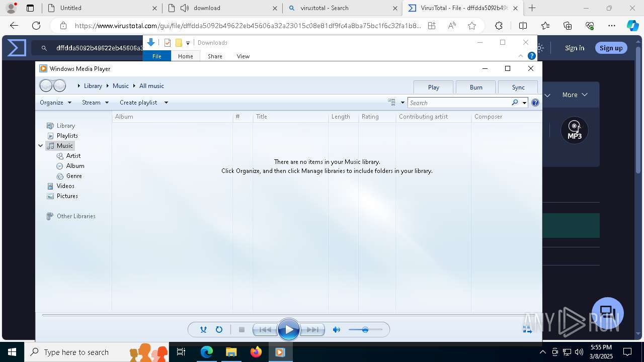Collapse the Downloads window ribbon chevron
644x362 pixels.
click(x=521, y=56)
